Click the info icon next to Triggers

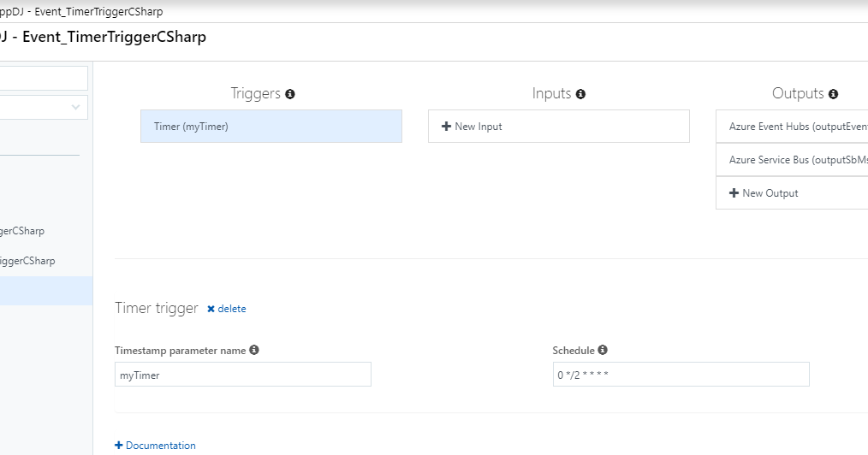coord(290,94)
